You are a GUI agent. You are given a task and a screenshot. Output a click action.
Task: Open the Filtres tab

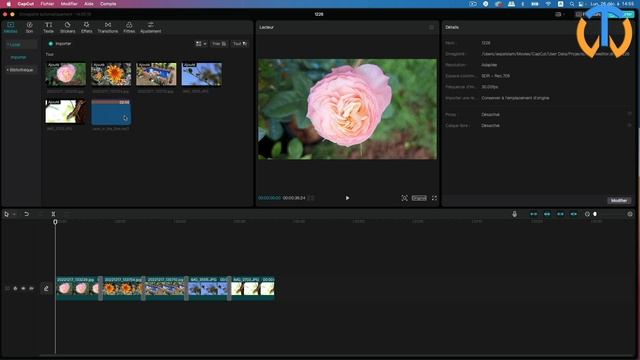[x=129, y=27]
